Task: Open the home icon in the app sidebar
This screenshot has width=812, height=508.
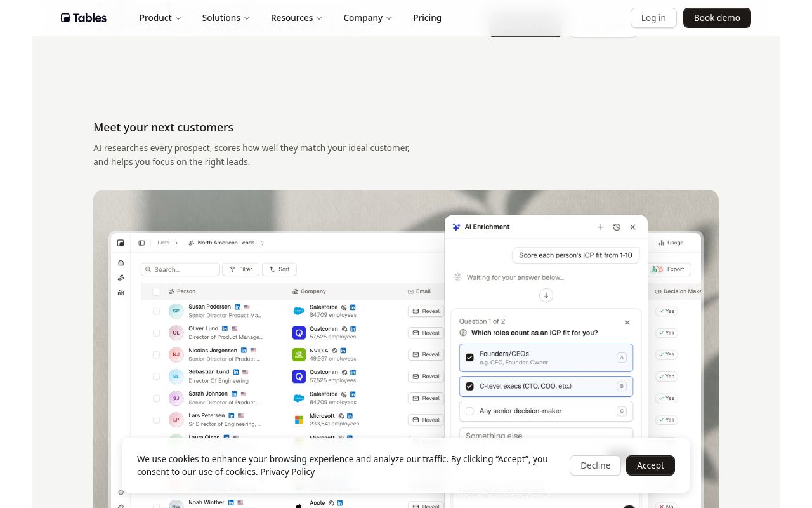Action: tap(121, 263)
